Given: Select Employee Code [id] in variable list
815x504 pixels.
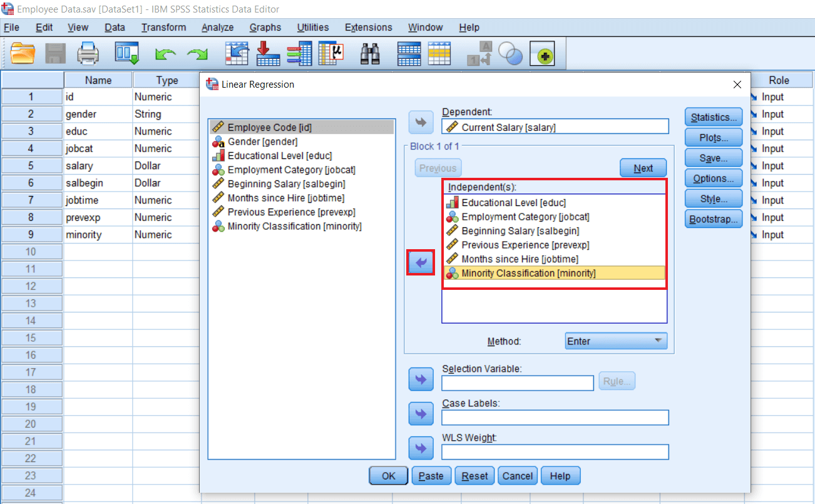Looking at the screenshot, I should tap(302, 127).
